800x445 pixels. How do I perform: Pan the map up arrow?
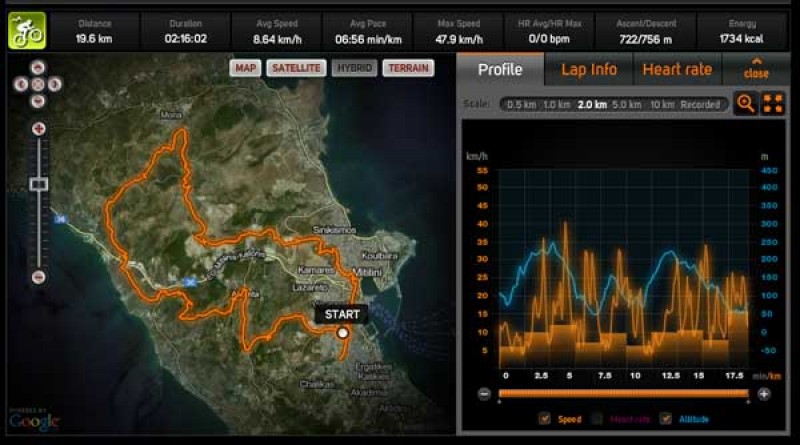[37, 67]
